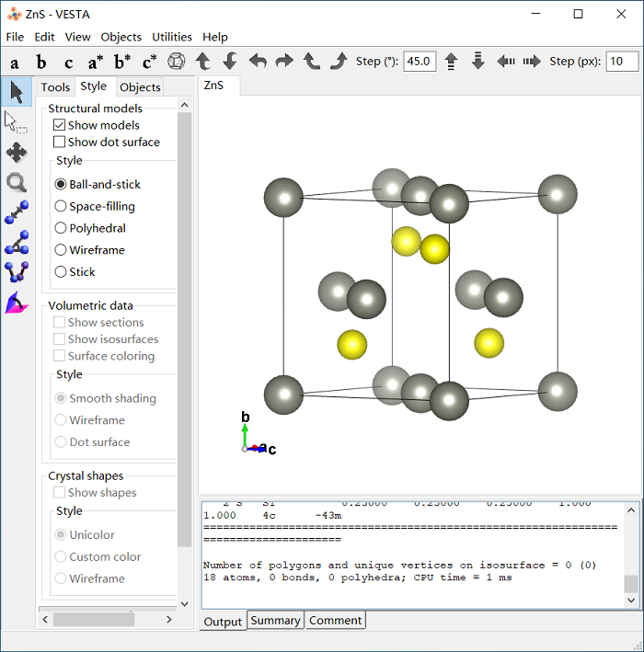Choose the Dihedral angle tool

pyautogui.click(x=17, y=272)
